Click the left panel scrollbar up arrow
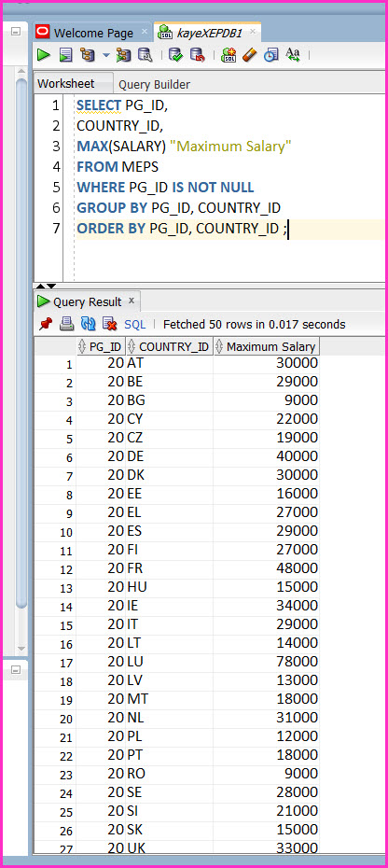Screen dimensions: 388x868 [x=21, y=72]
